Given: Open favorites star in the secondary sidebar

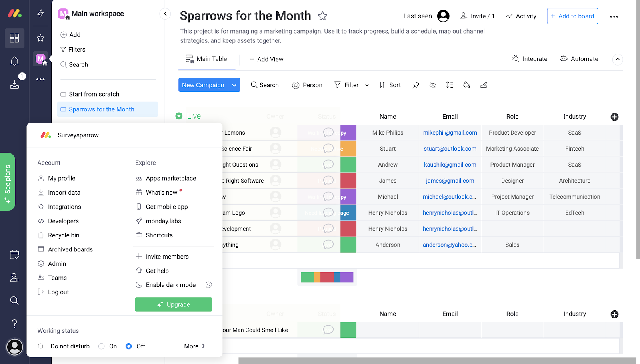Looking at the screenshot, I should pos(40,38).
